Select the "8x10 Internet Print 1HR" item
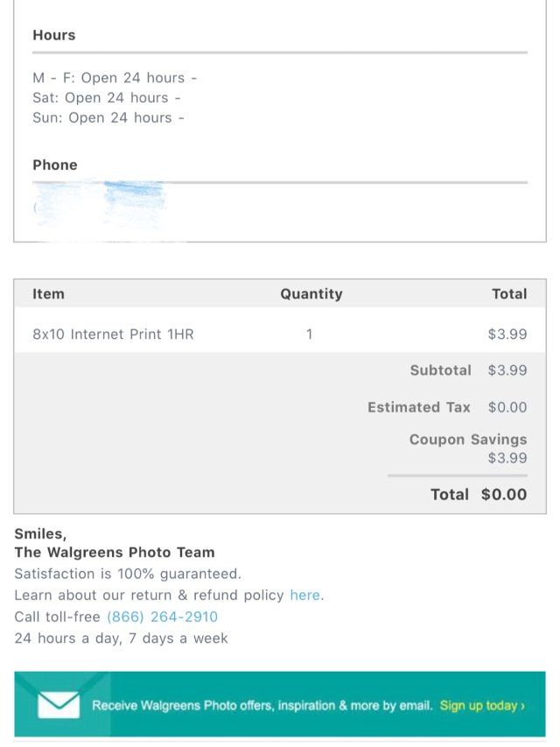This screenshot has height=747, width=560. [113, 334]
